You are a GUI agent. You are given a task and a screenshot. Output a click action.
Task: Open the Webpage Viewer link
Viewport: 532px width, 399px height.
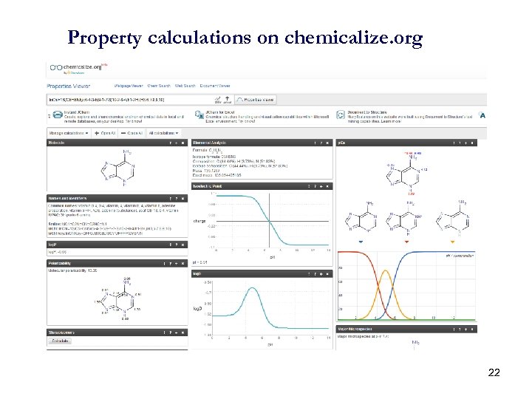pos(129,86)
